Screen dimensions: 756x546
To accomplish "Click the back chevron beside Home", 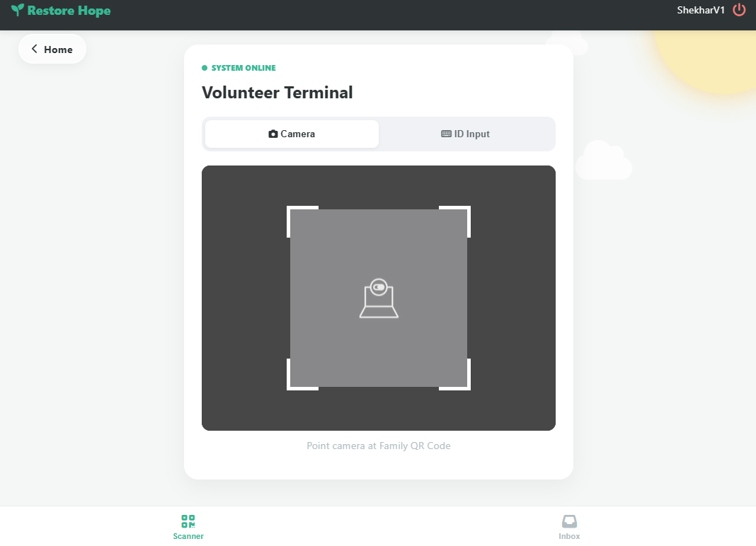I will click(33, 49).
